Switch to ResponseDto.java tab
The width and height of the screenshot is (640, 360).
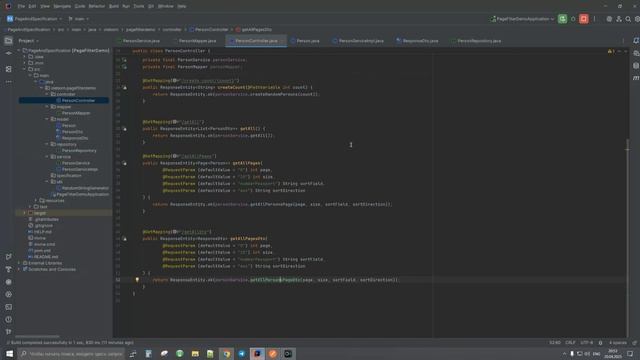pos(418,41)
